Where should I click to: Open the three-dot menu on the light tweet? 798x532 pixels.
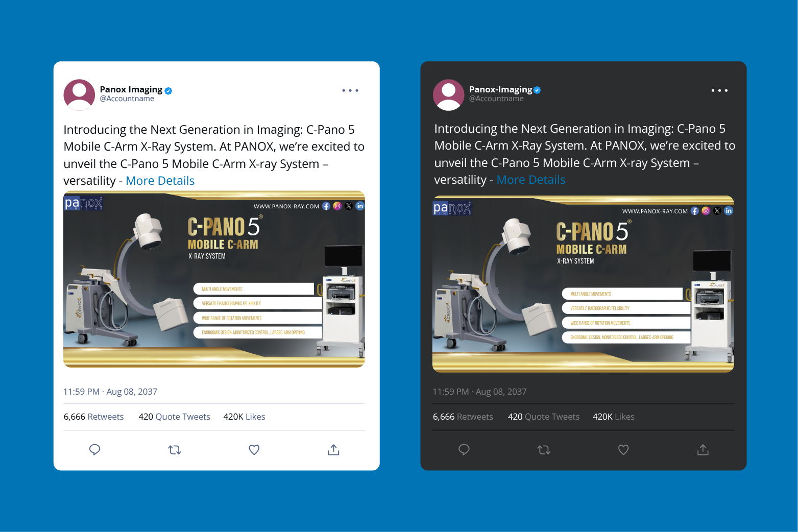[x=350, y=90]
